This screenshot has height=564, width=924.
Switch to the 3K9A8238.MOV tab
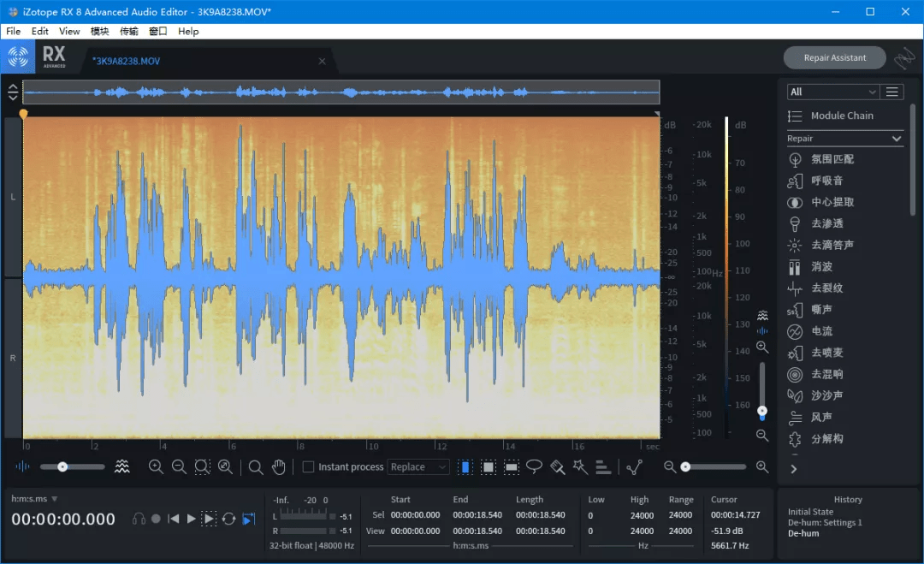click(x=127, y=62)
